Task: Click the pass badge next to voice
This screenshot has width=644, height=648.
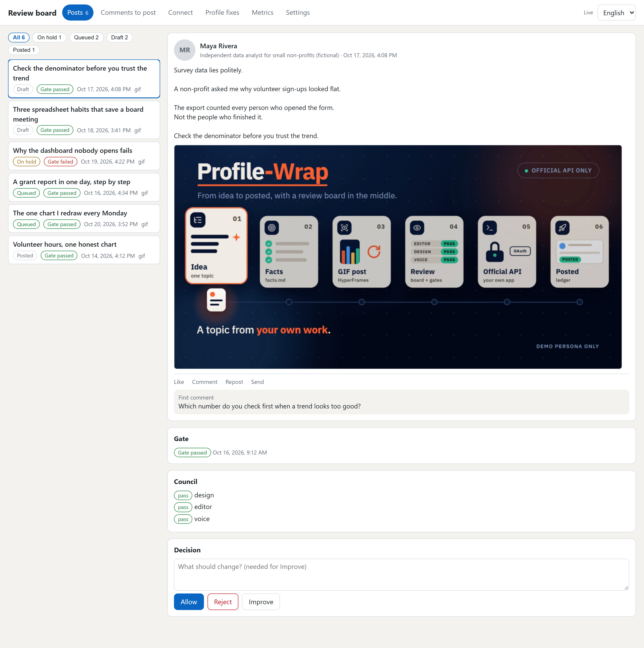Action: [183, 519]
